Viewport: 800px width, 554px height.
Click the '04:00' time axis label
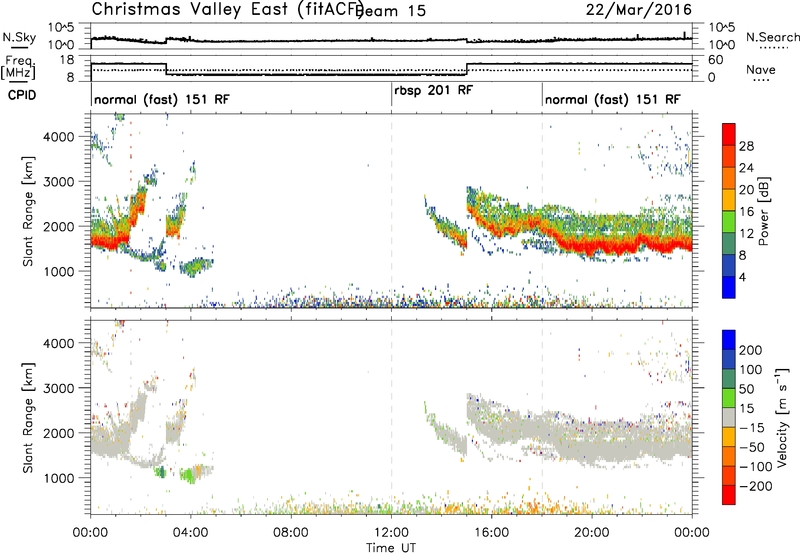(191, 533)
